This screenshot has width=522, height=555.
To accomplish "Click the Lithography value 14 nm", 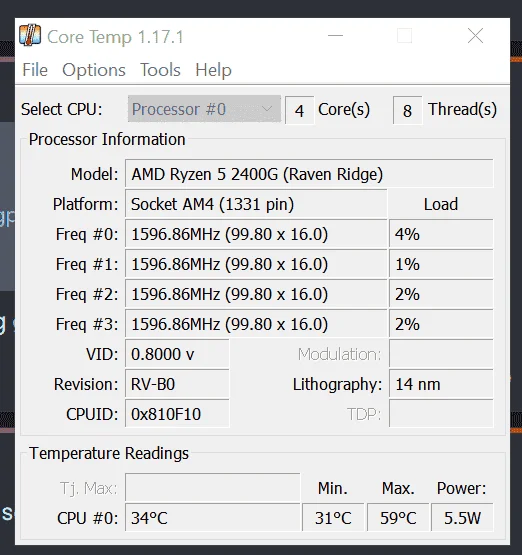I will [441, 384].
